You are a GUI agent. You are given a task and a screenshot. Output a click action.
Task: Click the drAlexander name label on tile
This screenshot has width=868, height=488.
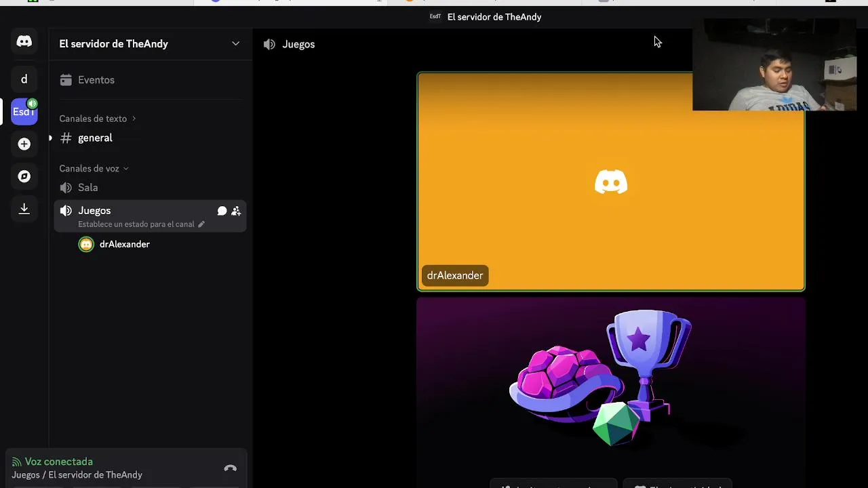[455, 275]
